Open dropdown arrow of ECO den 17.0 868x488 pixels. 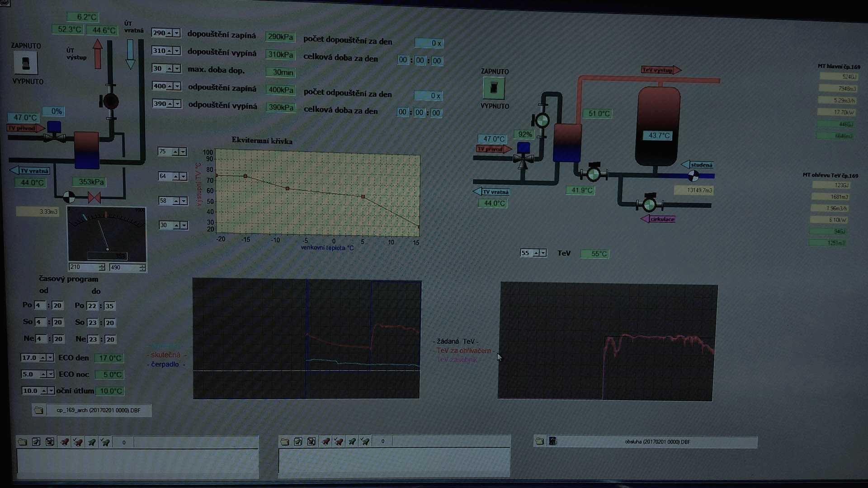50,358
